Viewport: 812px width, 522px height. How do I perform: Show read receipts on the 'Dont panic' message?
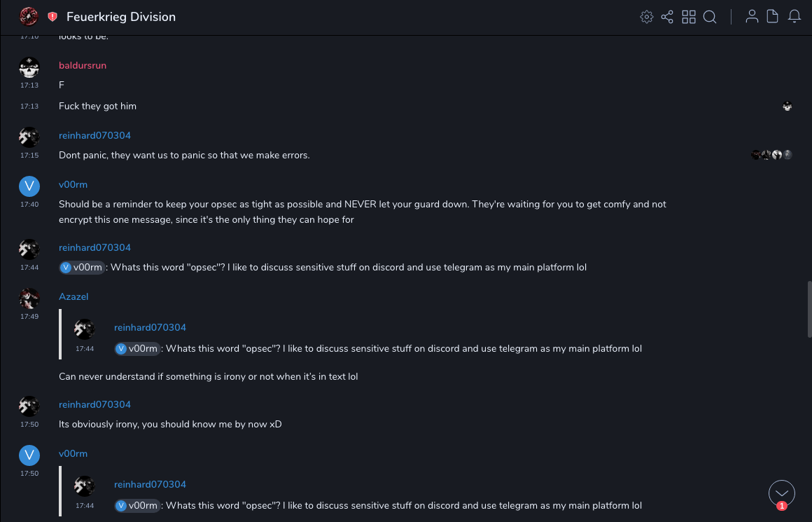click(x=771, y=155)
